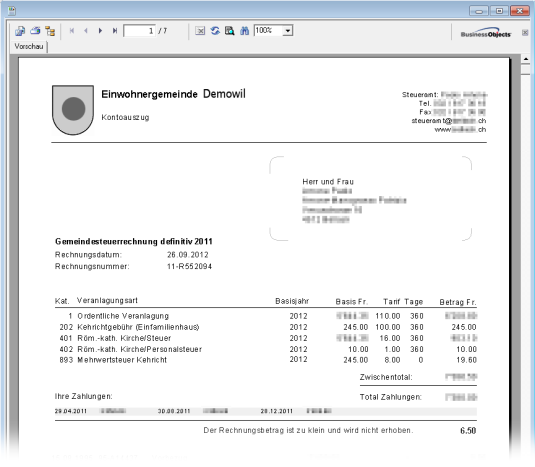535x467 pixels.
Task: Minimize the report viewer window
Action: click(x=479, y=11)
